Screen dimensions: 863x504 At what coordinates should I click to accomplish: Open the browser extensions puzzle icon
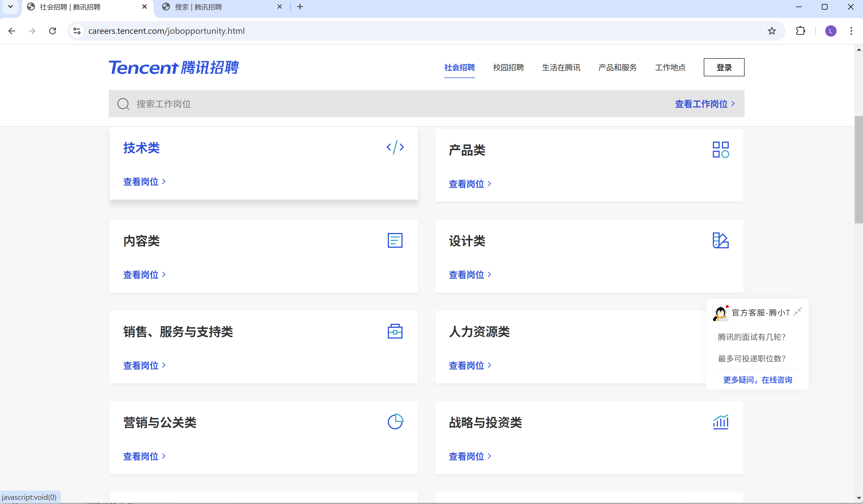[800, 31]
